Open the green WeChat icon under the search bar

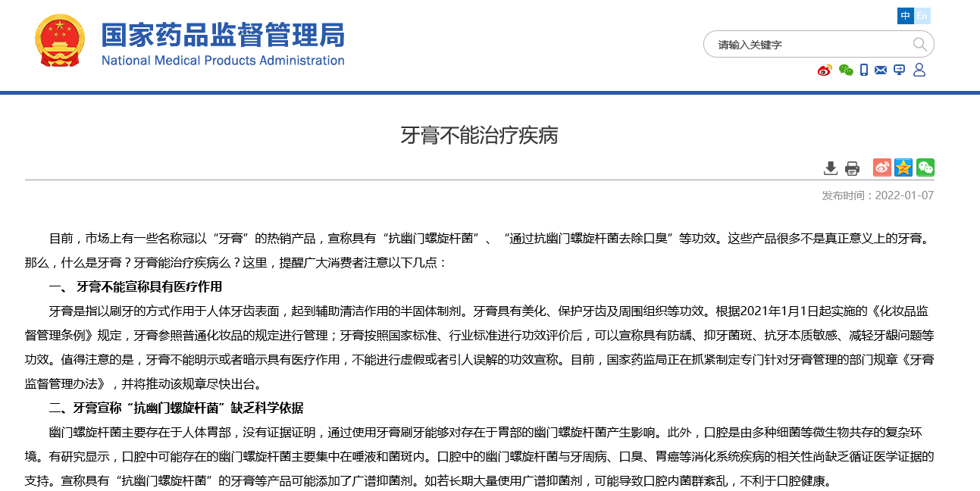[846, 70]
